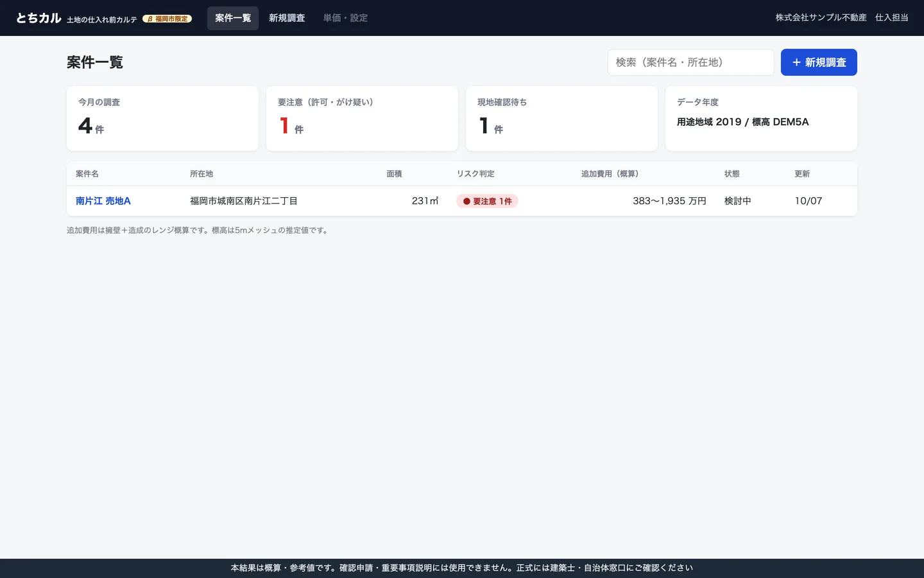Click the β 福岡市限定 badge
The height and width of the screenshot is (578, 924).
(167, 19)
